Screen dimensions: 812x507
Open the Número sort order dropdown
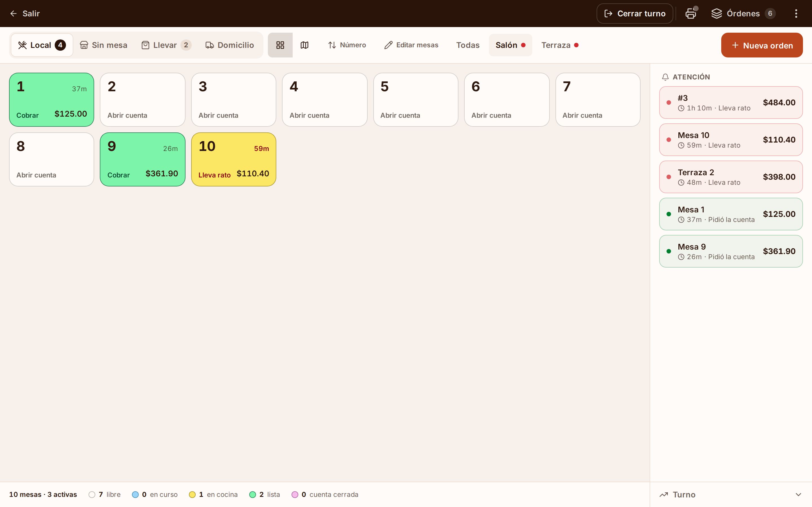pos(347,45)
